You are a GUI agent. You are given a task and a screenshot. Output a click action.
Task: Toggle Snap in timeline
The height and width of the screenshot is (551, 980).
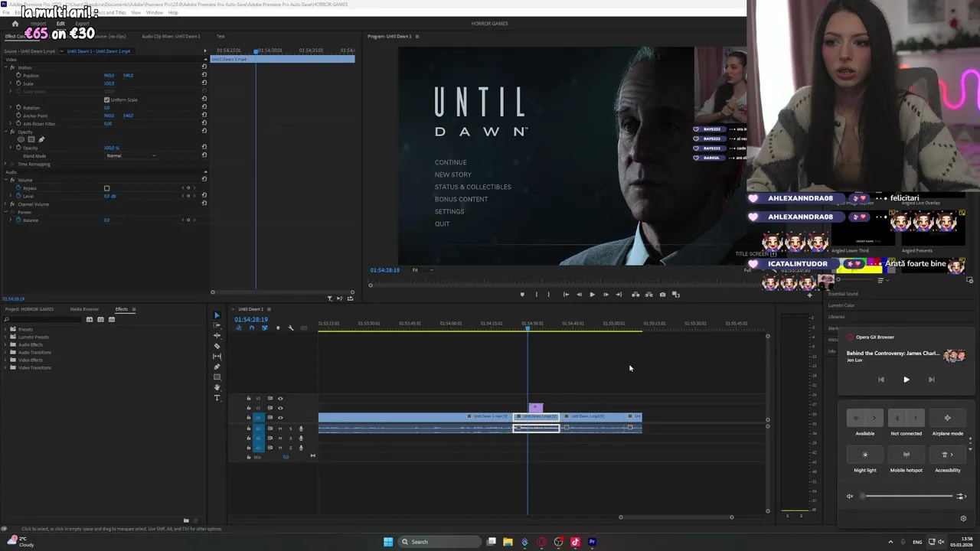coord(251,328)
